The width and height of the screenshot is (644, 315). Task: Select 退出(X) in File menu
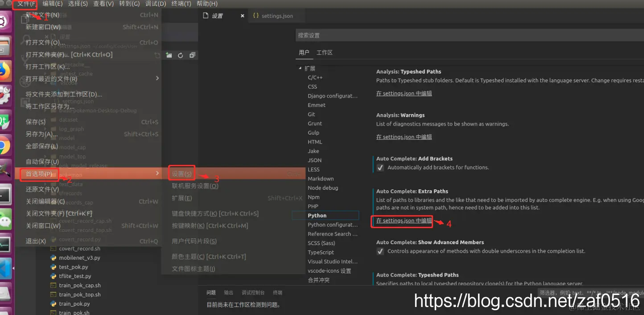click(88, 241)
